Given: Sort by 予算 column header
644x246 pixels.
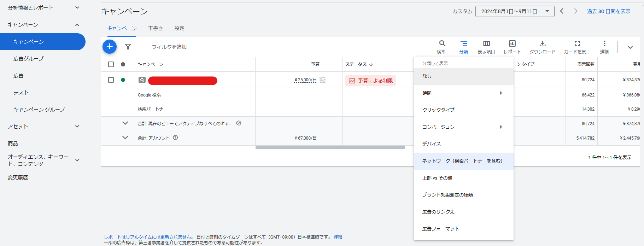Looking at the screenshot, I should point(315,64).
